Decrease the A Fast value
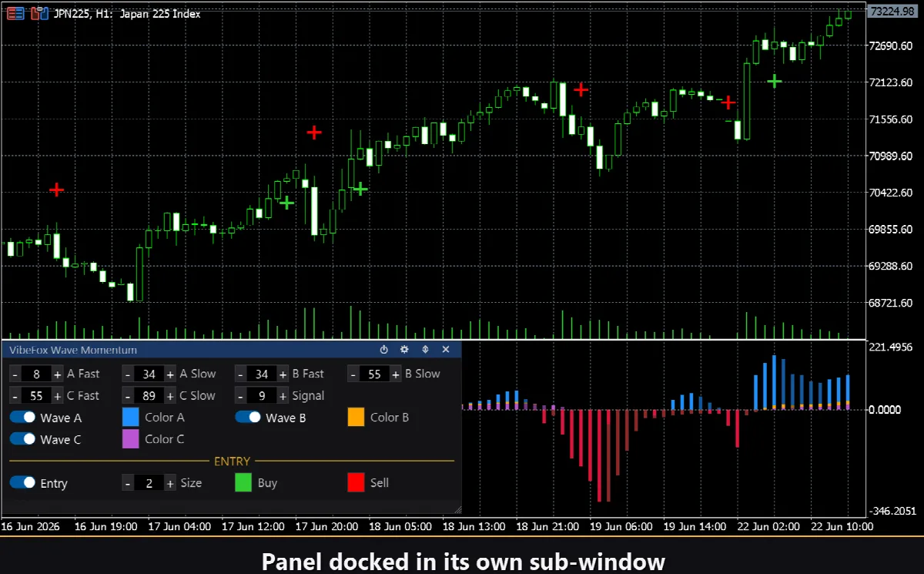 click(x=15, y=374)
